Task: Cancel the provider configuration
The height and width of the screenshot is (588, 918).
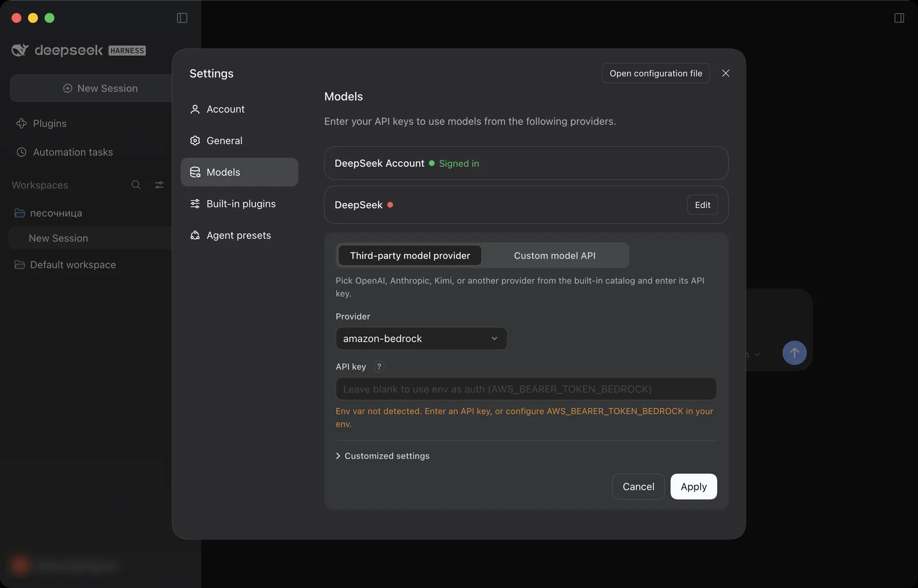Action: [x=639, y=486]
